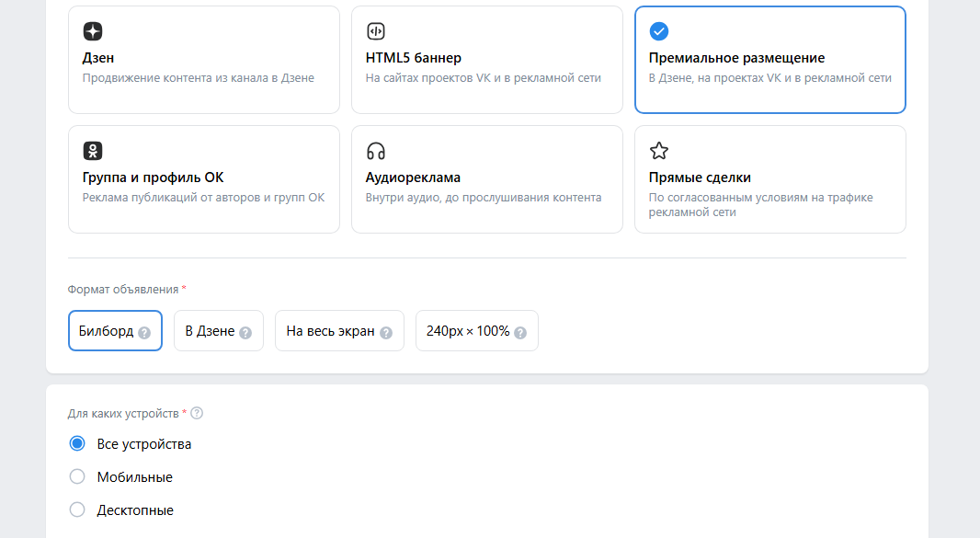Open help tooltip next to Билборд

click(144, 333)
